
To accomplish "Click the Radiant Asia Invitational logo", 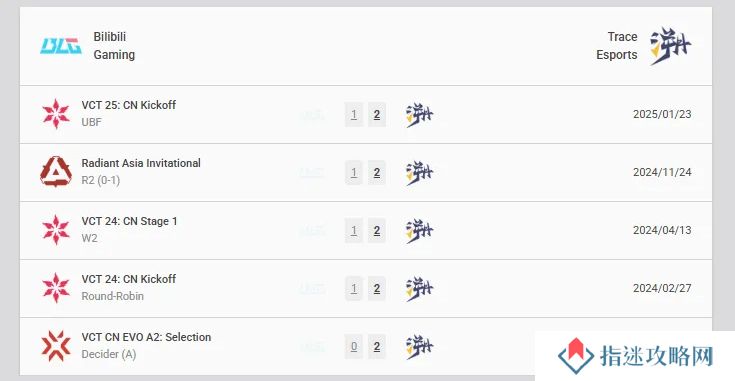I will coord(56,172).
